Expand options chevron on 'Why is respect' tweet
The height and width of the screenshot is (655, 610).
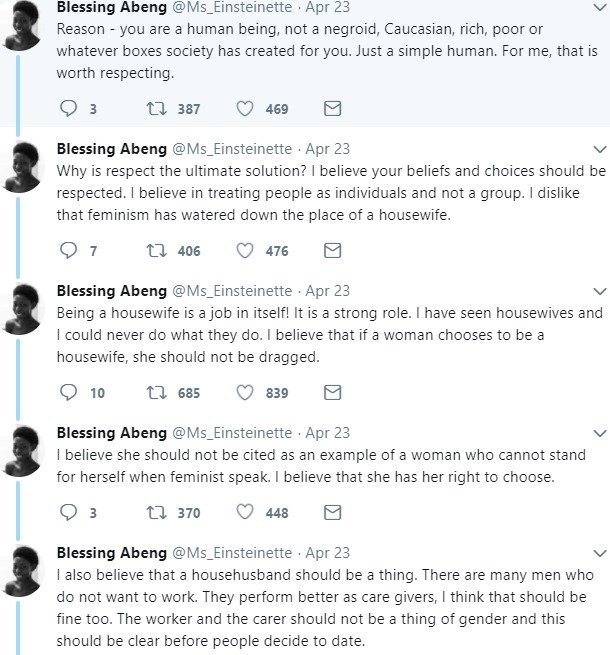tap(598, 149)
